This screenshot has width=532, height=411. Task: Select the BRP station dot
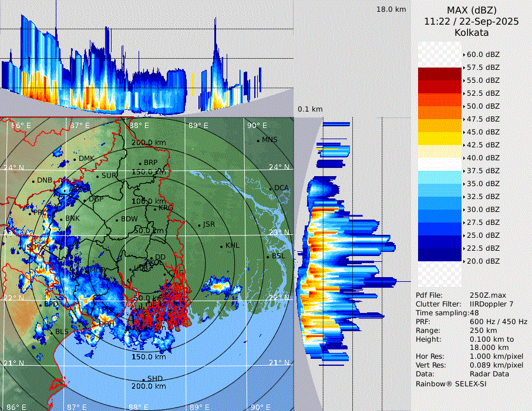click(140, 163)
